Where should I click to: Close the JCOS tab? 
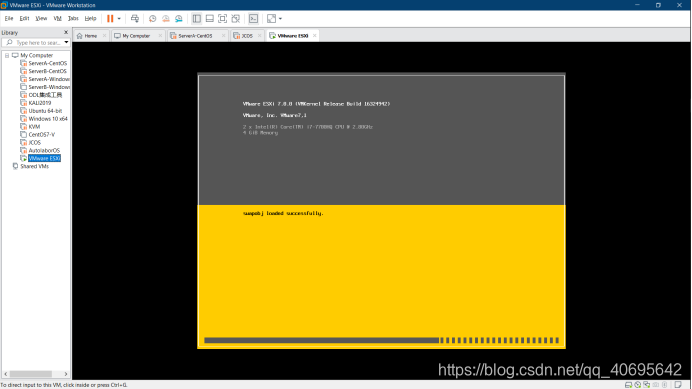tap(260, 36)
